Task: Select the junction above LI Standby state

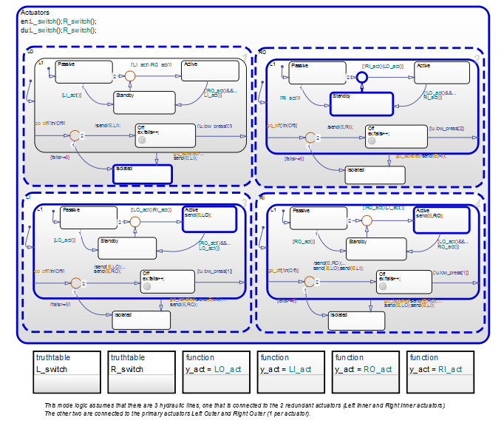Action: tap(135, 222)
